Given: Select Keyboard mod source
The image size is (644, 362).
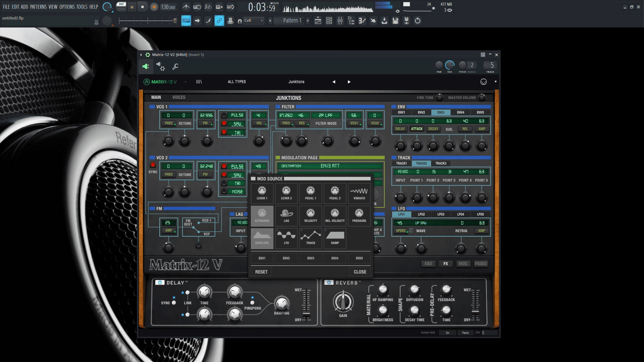Looking at the screenshot, I should coord(262,216).
